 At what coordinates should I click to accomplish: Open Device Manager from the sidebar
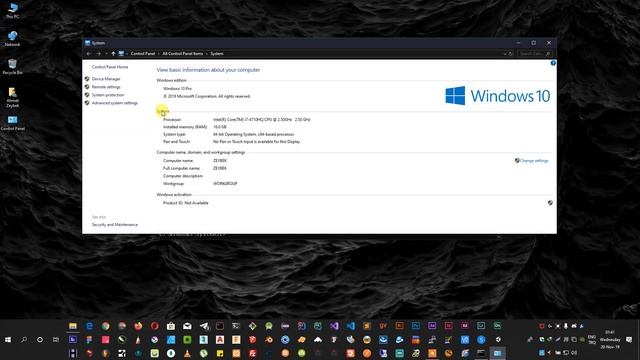pos(106,79)
